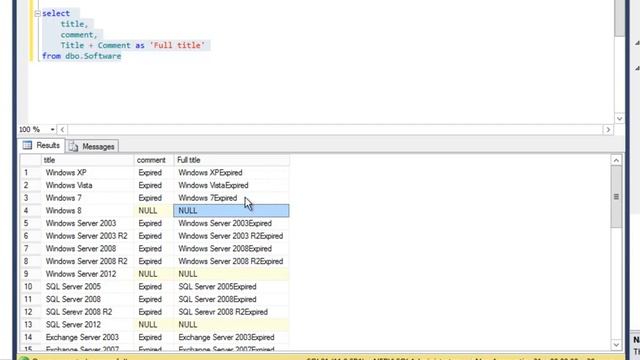
Task: Click the 'SQL Server 2005Expired' cell
Action: (x=231, y=287)
